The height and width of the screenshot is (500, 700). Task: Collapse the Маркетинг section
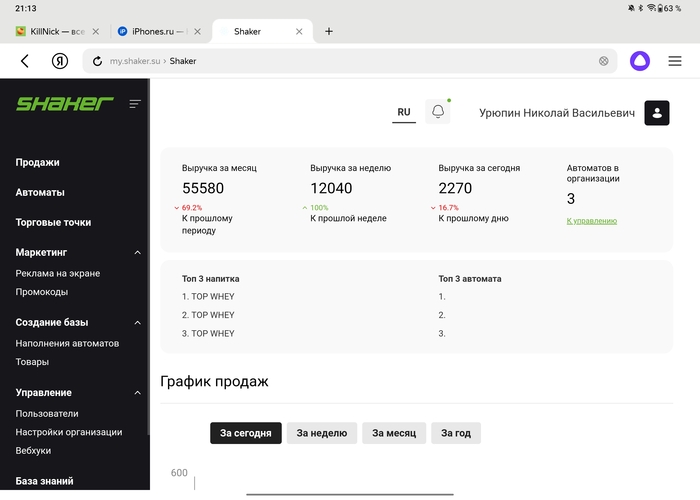click(138, 253)
